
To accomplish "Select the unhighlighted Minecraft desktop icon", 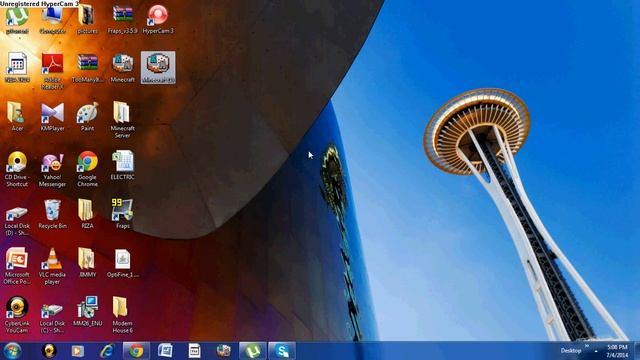I will pyautogui.click(x=122, y=68).
